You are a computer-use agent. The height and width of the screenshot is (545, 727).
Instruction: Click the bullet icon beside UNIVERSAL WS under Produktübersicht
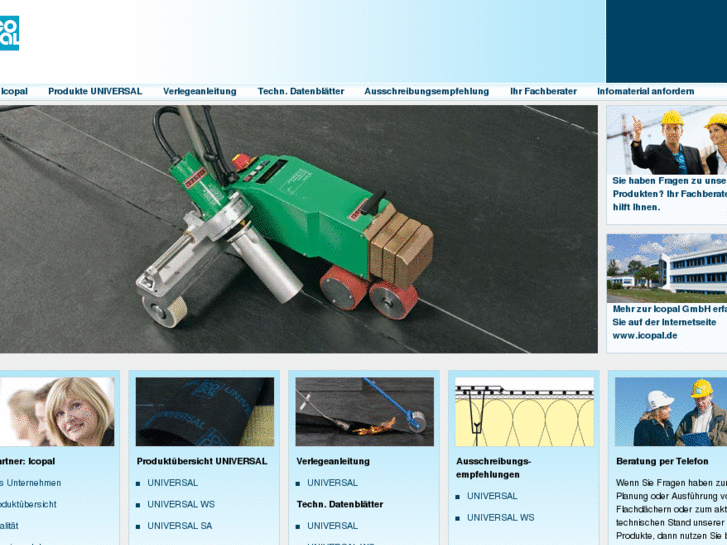pos(138,505)
